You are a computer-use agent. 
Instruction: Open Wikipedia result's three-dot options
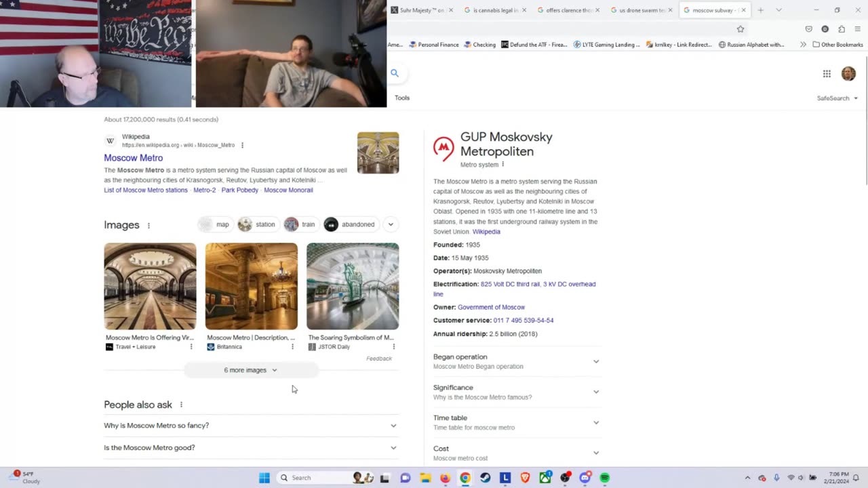click(x=242, y=145)
